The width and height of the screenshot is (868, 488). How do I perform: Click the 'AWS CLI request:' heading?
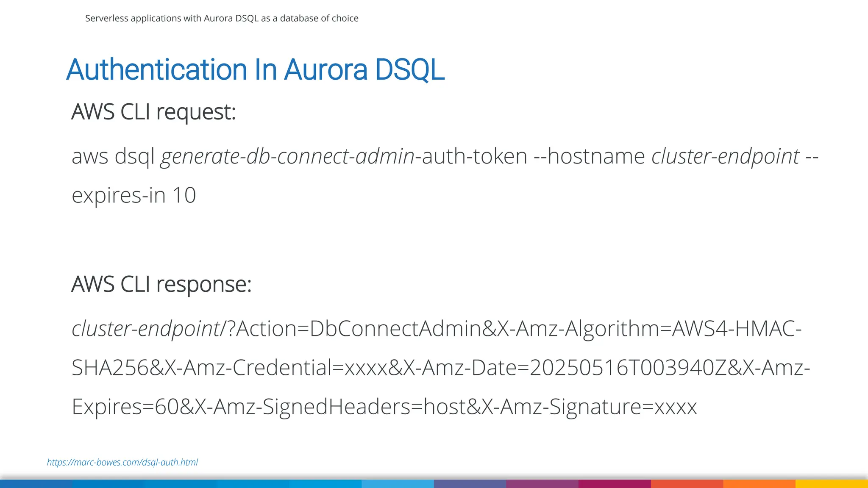[x=153, y=112]
